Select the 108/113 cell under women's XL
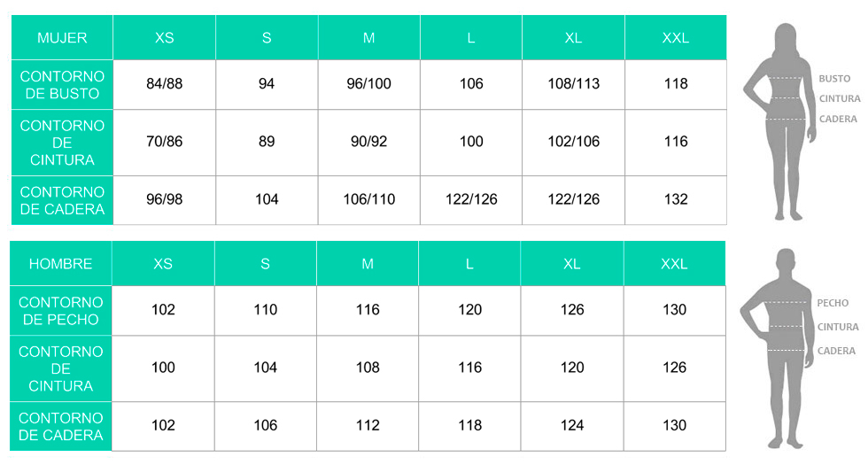Viewport: 868px width, 465px height. [573, 84]
